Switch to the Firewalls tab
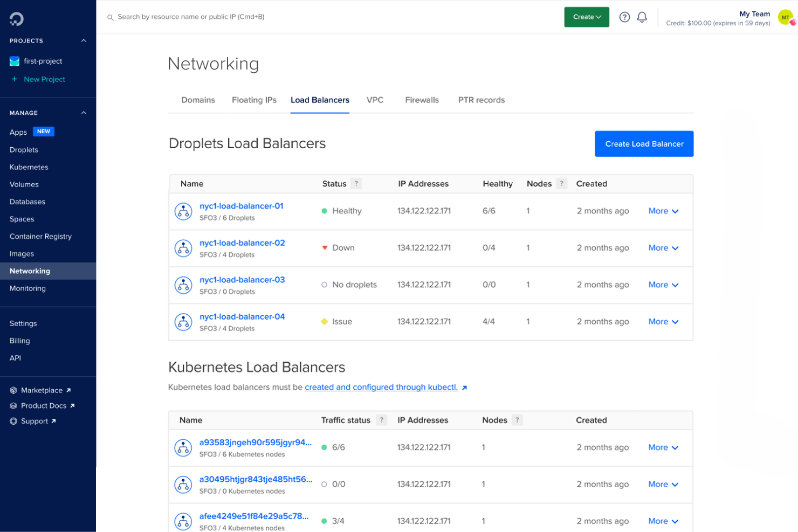 tap(422, 100)
